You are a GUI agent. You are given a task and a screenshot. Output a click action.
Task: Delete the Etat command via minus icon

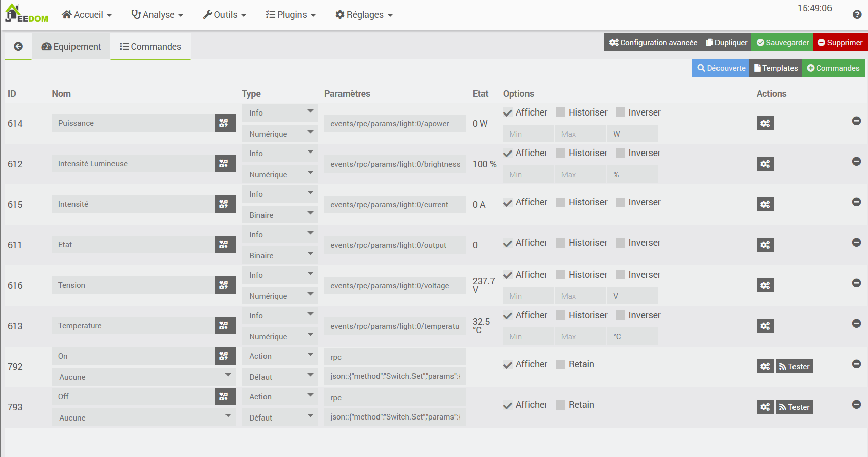(856, 242)
